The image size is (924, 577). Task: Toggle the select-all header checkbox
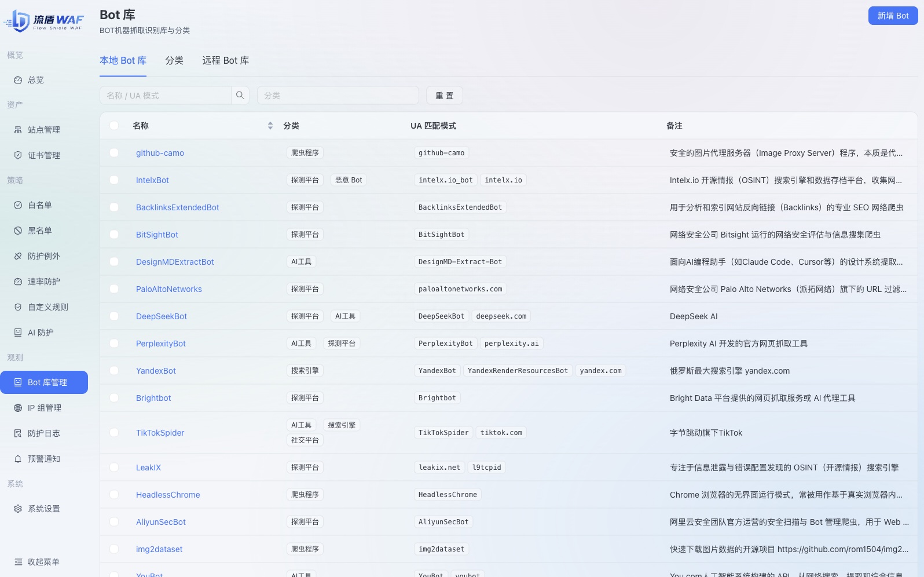(114, 126)
